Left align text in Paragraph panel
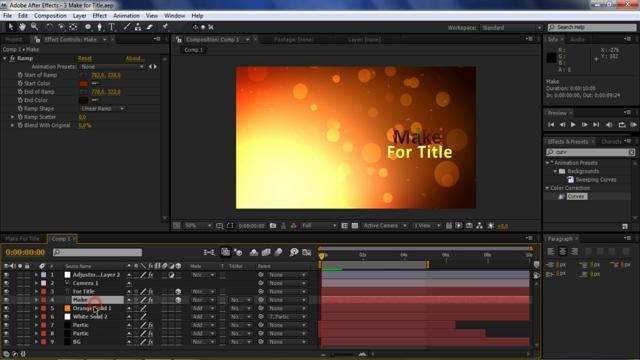The height and width of the screenshot is (360, 640). click(551, 251)
